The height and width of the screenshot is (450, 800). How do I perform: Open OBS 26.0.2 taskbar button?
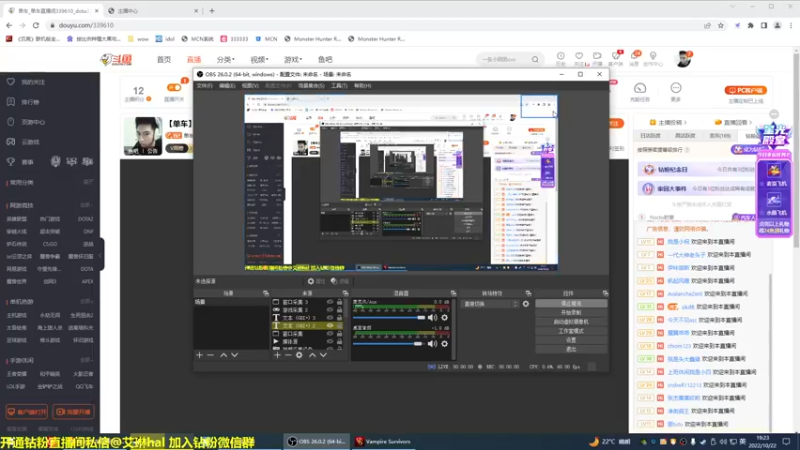pyautogui.click(x=316, y=442)
